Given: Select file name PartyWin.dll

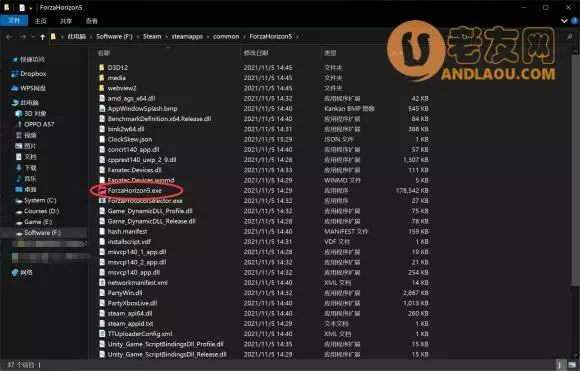Looking at the screenshot, I should click(x=125, y=293).
